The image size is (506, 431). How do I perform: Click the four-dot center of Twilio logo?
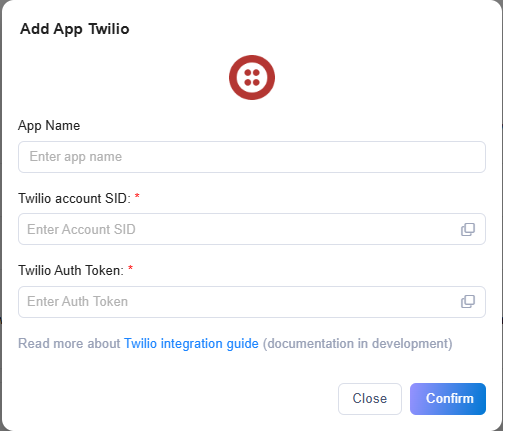click(252, 77)
